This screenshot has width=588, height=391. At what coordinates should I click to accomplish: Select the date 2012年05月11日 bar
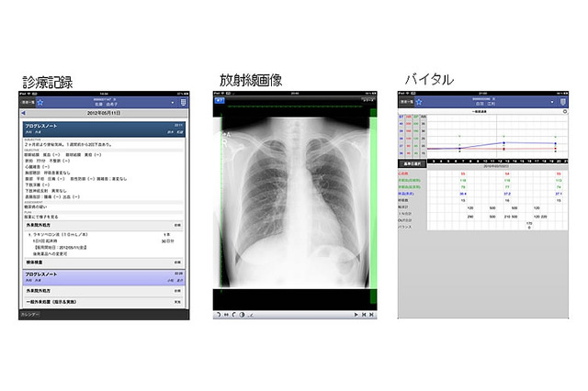104,113
